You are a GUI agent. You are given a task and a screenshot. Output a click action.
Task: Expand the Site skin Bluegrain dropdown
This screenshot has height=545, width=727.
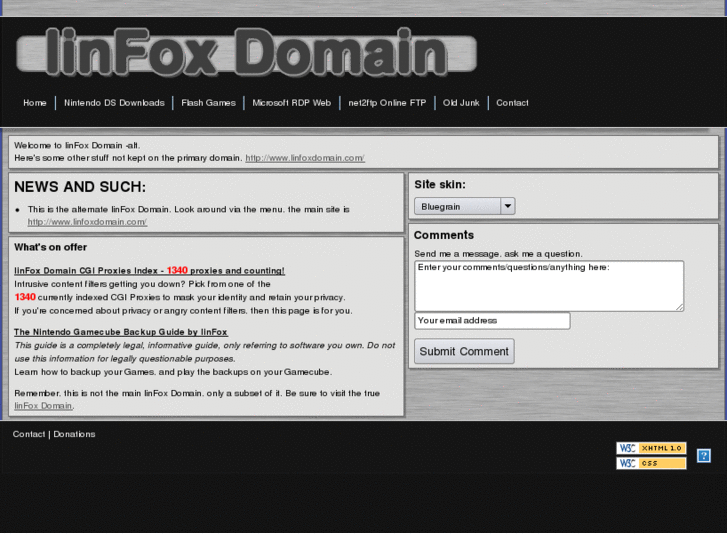pyautogui.click(x=465, y=206)
